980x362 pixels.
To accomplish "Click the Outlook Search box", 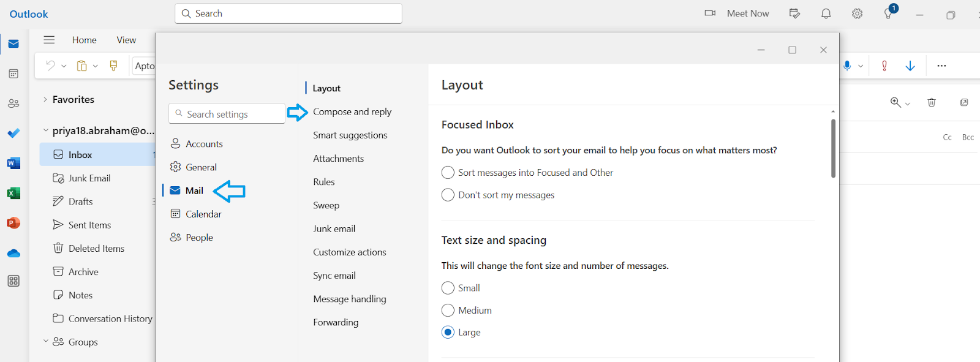I will tap(288, 13).
